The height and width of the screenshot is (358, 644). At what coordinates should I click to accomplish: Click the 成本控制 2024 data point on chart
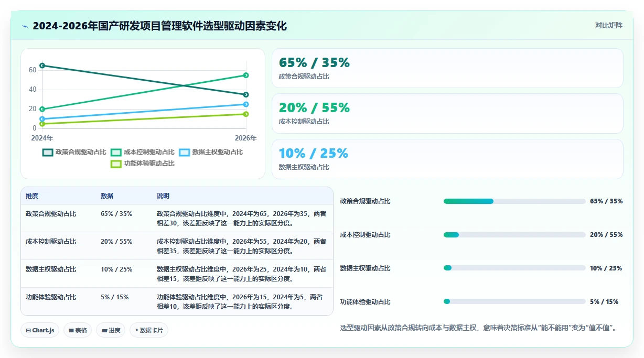click(x=42, y=109)
